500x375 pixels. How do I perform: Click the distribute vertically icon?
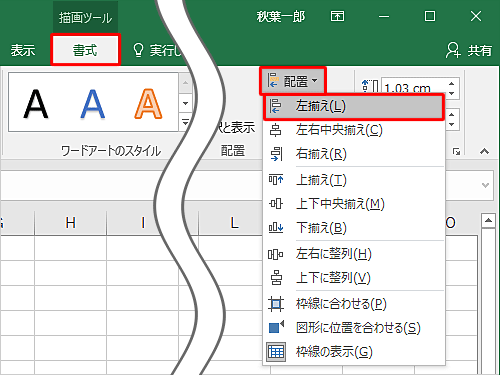(x=276, y=278)
